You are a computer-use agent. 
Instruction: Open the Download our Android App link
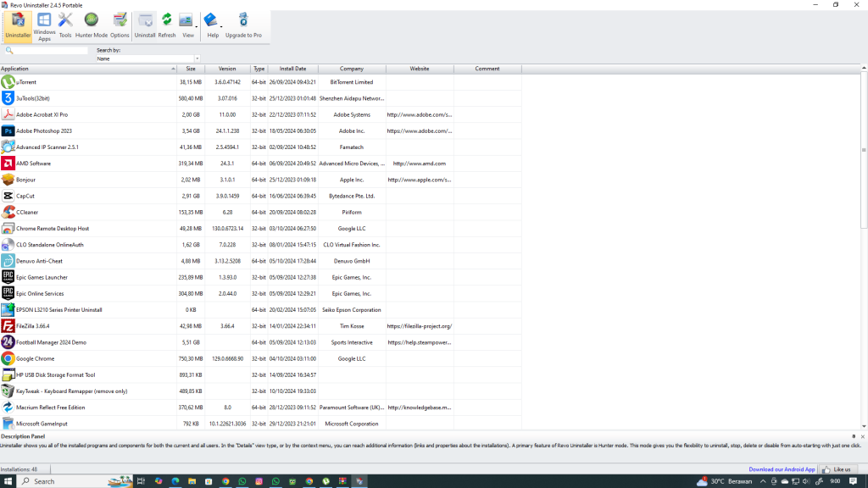click(782, 469)
